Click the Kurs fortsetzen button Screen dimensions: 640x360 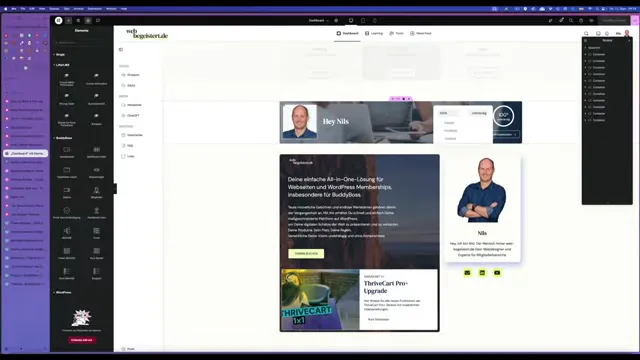pyautogui.click(x=379, y=320)
